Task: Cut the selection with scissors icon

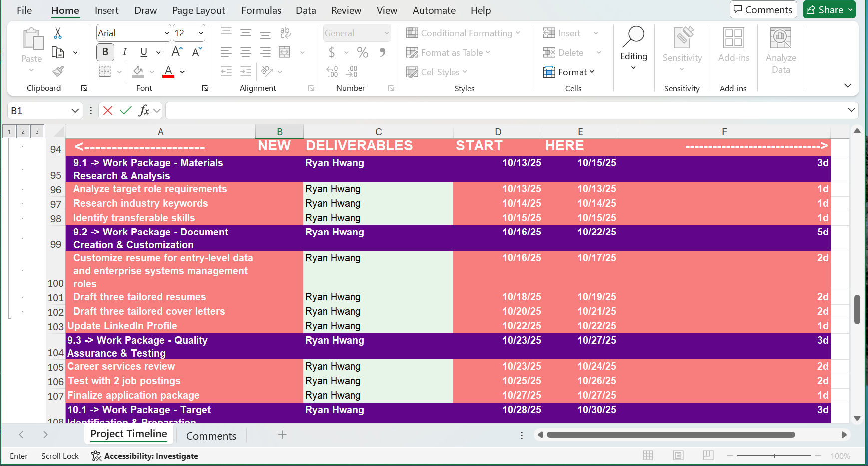Action: (x=57, y=33)
